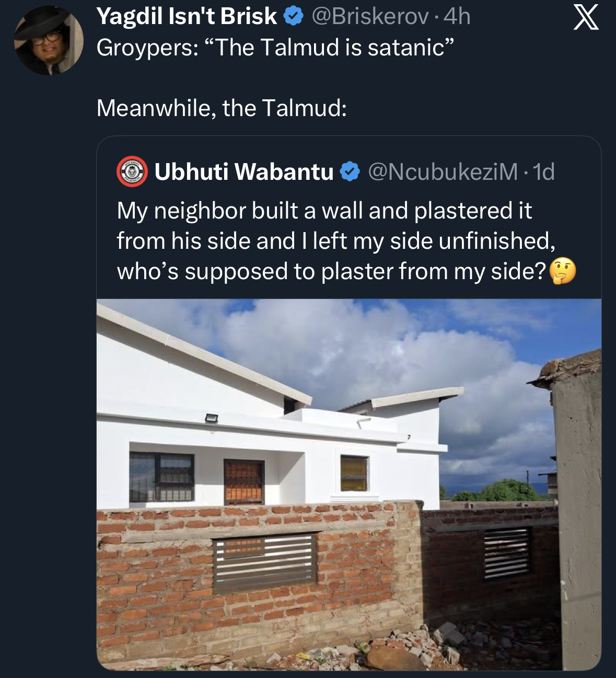Click Yagdil Isn't Brisk's profile avatar
This screenshot has width=616, height=678.
[x=49, y=40]
